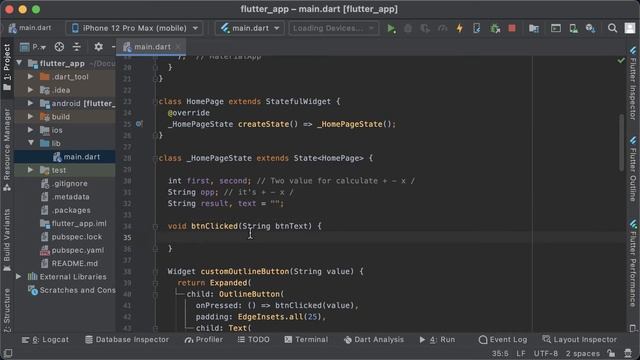Open the AVD Manager device icon
Image resolution: width=640 pixels, height=360 pixels.
coord(573,28)
